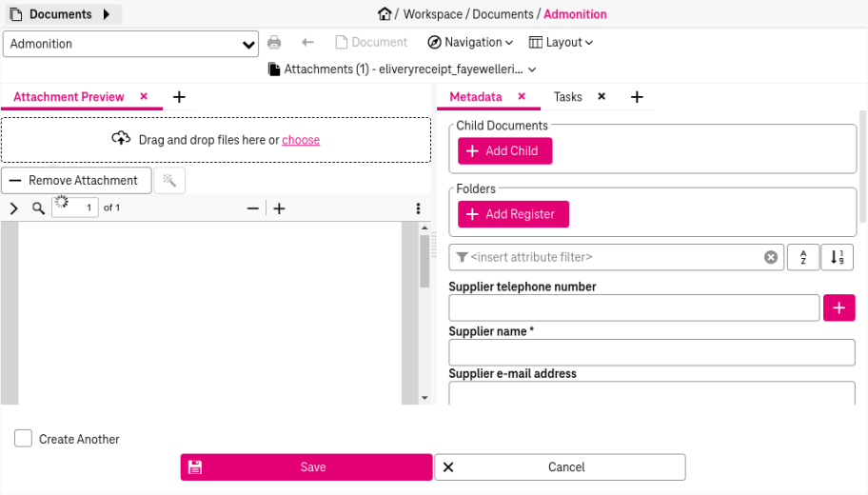Zoom in the attachment preview
The height and width of the screenshot is (495, 868).
point(280,208)
